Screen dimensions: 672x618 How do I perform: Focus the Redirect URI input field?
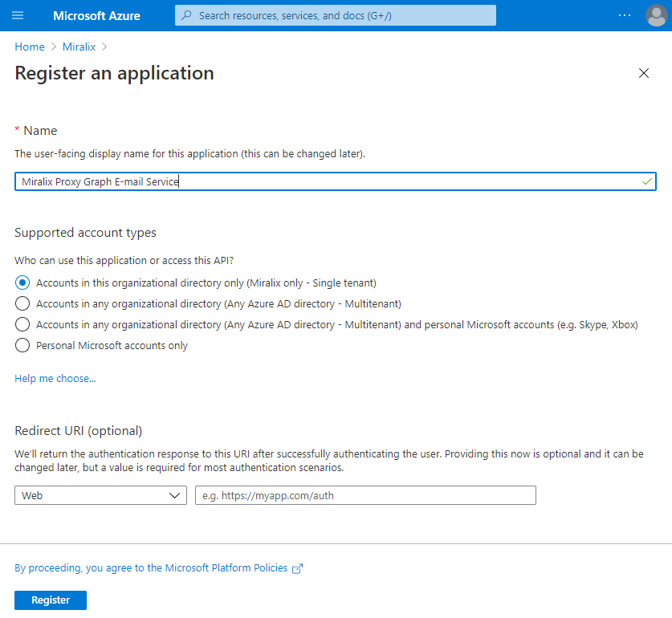click(365, 495)
